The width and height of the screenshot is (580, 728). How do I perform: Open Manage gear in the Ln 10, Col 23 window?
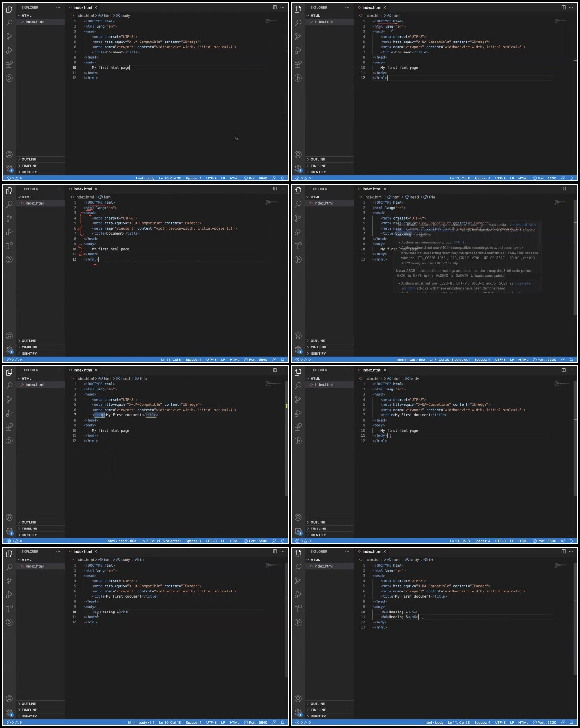(x=9, y=168)
